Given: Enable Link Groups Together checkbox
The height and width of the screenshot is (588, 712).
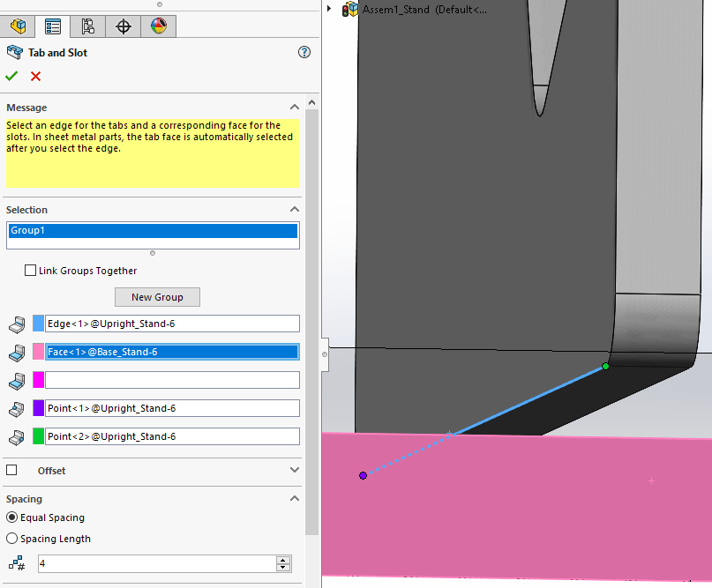Looking at the screenshot, I should click(x=31, y=271).
